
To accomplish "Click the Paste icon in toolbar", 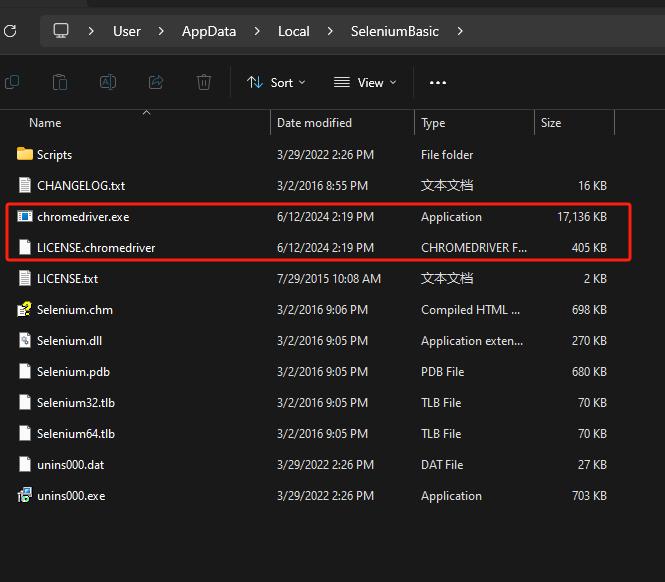I will tap(60, 82).
